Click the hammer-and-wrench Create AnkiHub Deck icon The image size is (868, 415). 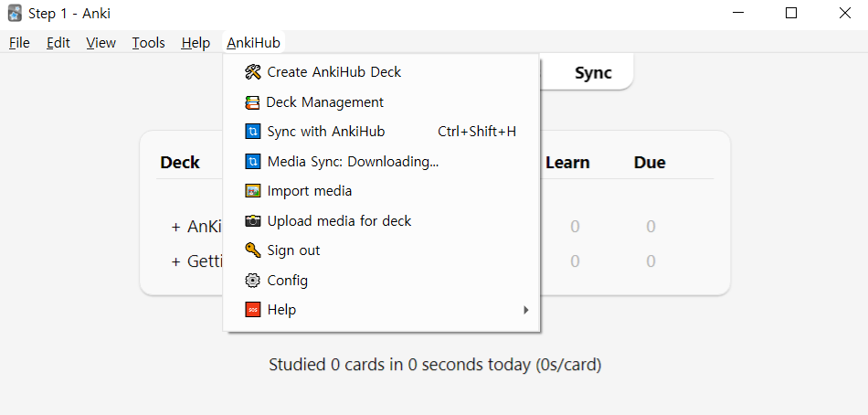252,72
